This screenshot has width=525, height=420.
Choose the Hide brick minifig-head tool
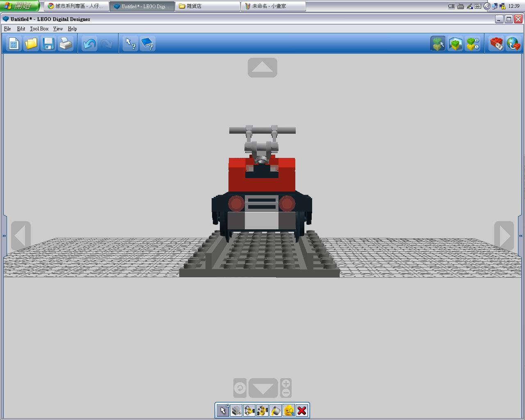288,411
